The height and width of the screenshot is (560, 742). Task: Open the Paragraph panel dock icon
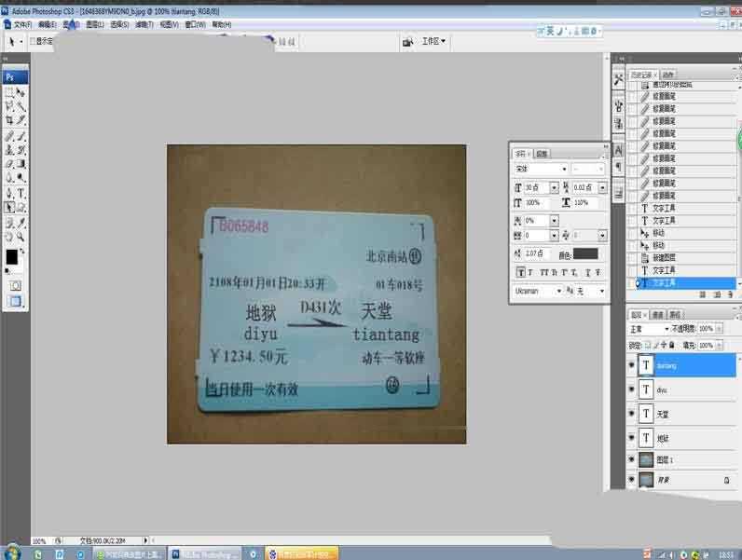point(618,168)
